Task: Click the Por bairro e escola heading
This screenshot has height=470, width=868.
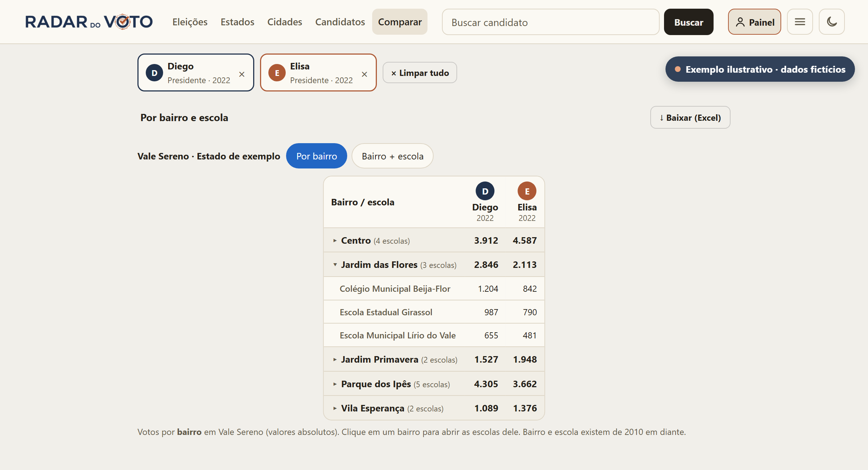Action: 184,117
